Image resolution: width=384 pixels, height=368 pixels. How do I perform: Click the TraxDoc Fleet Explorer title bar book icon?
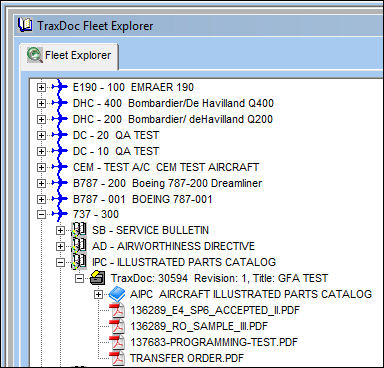25,25
